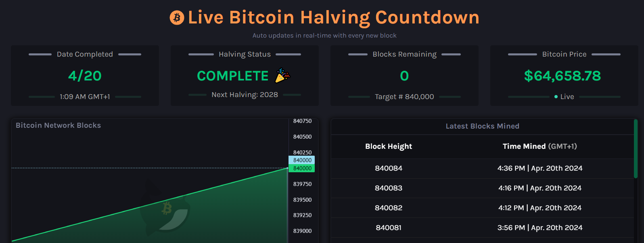Screen dimensions: 644x243
Task: Click the Bitcoin Network Blocks chart title
Action: click(58, 125)
